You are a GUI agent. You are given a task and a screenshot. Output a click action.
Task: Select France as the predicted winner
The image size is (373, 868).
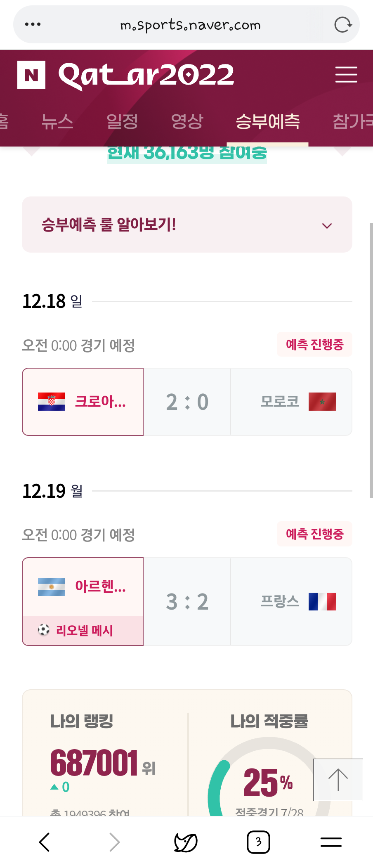pyautogui.click(x=291, y=601)
